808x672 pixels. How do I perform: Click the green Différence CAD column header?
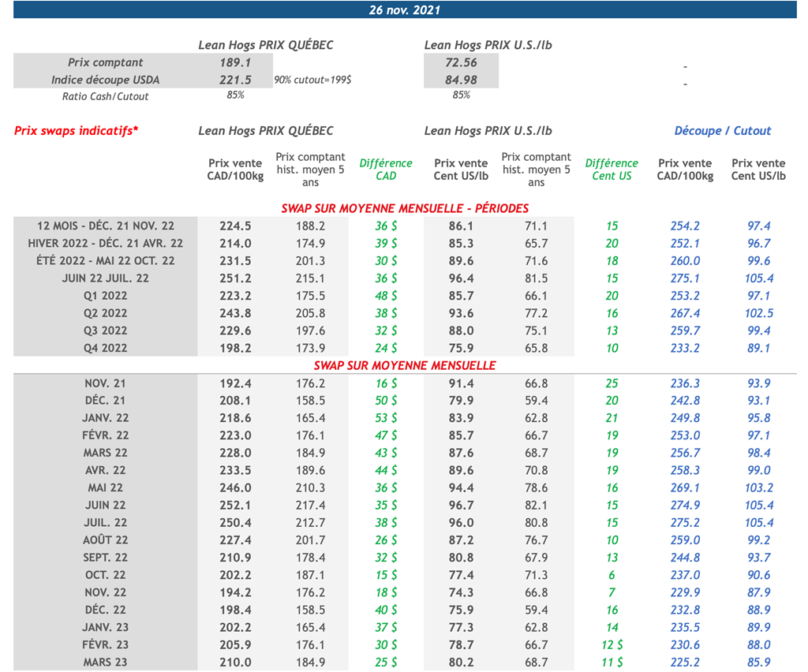385,170
